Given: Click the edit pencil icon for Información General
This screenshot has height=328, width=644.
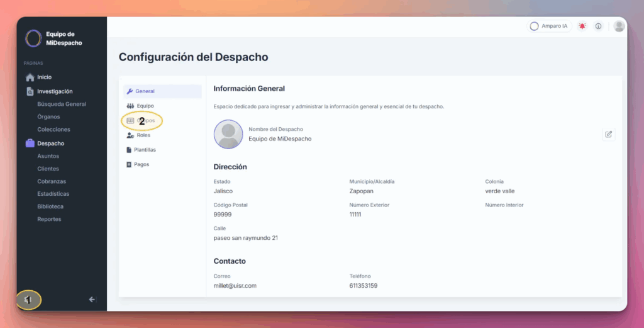Looking at the screenshot, I should (608, 134).
